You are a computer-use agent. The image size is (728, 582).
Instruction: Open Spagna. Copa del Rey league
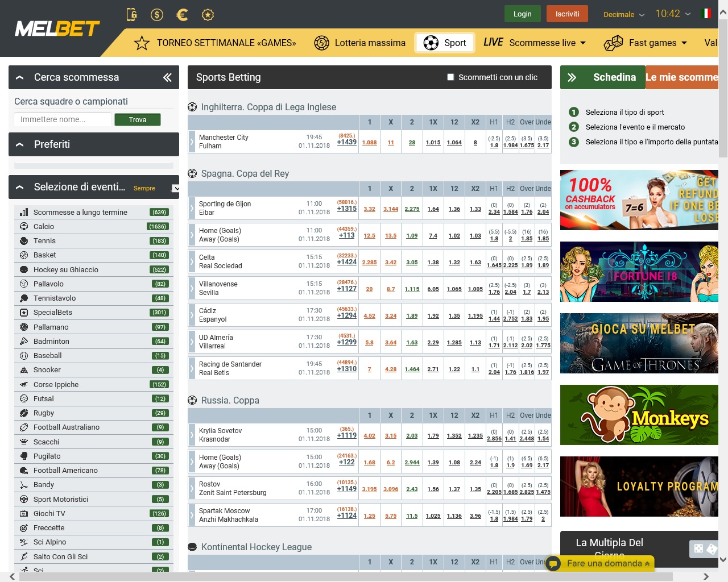tap(245, 173)
